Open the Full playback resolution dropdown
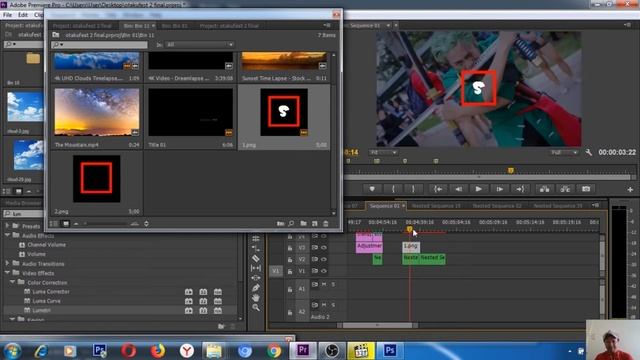 (x=564, y=152)
